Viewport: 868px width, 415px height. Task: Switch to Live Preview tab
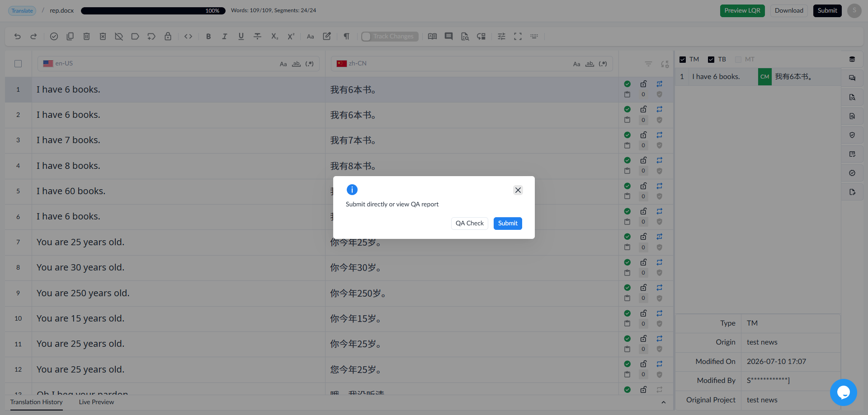point(96,402)
